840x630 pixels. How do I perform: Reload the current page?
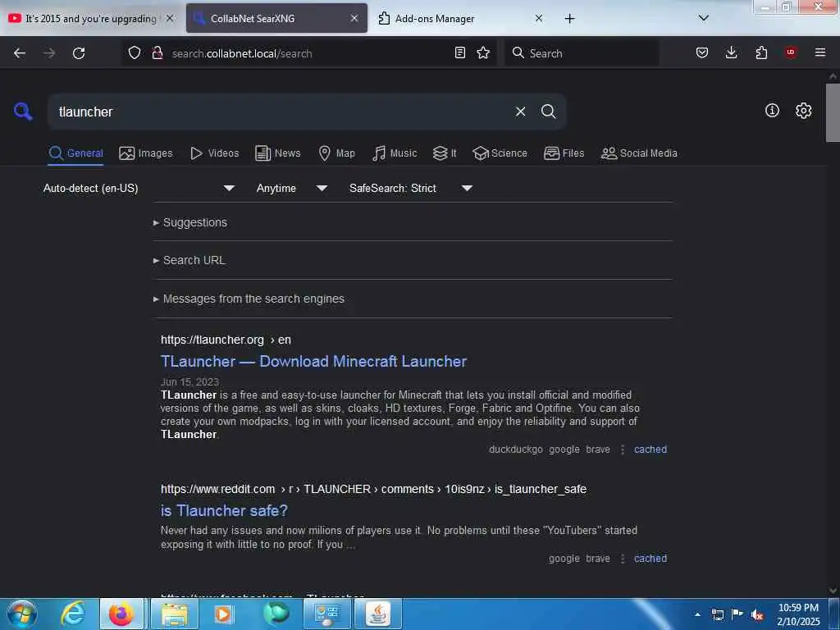(79, 53)
